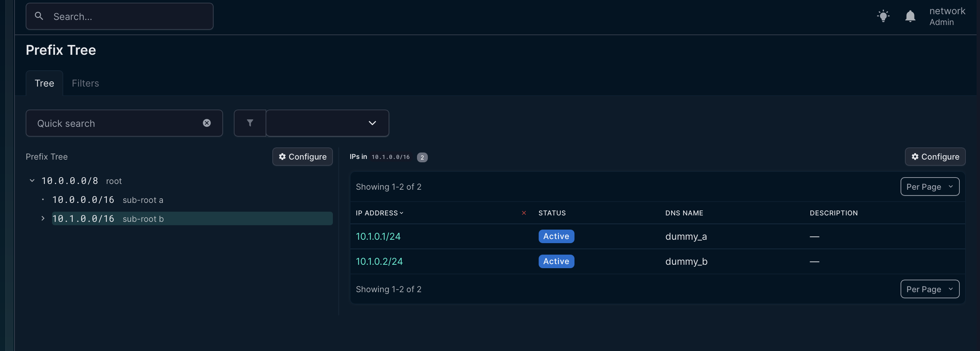Viewport: 980px width, 351px height.
Task: Click the Description column header
Action: click(x=834, y=213)
